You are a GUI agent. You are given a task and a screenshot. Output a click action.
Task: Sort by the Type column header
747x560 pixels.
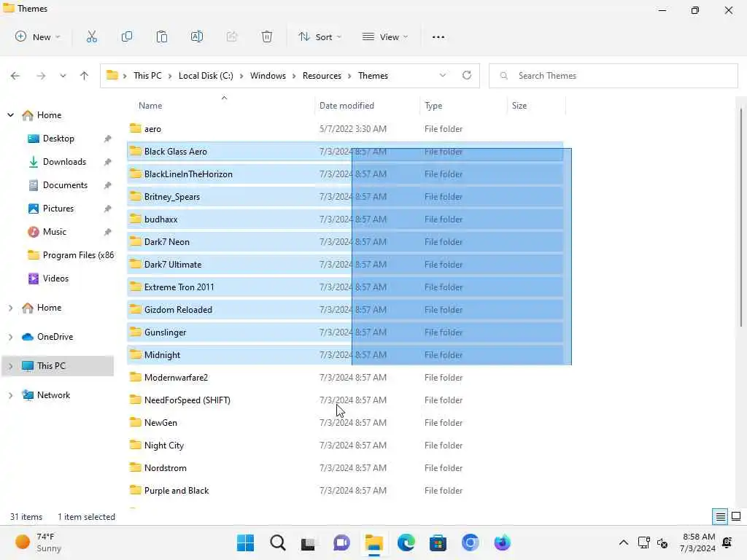coord(464,105)
